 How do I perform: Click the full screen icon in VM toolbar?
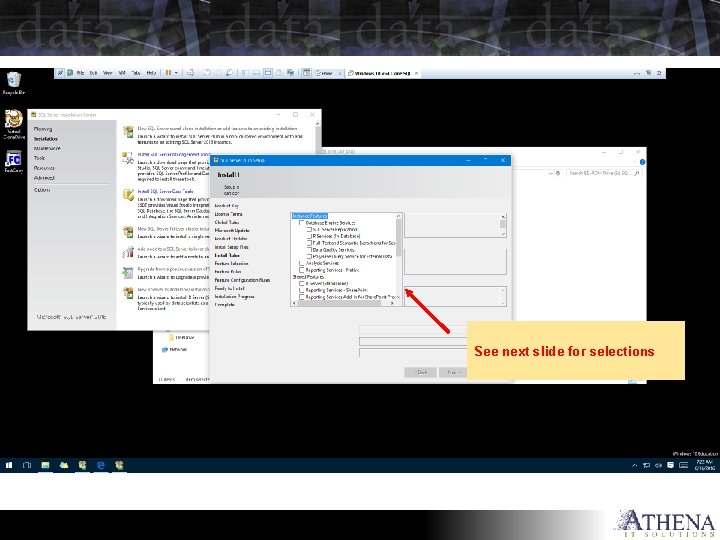(268, 73)
